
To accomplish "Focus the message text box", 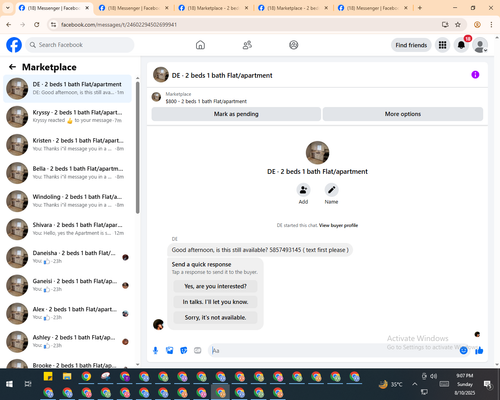I will (x=333, y=351).
